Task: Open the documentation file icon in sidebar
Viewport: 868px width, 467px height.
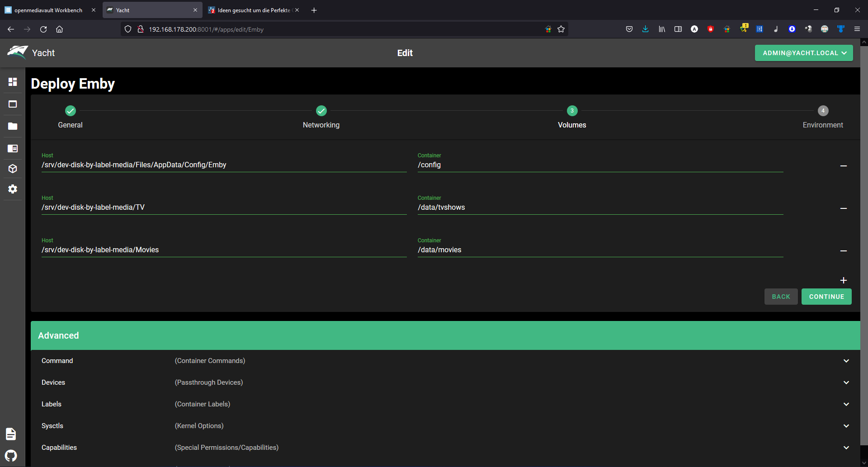Action: click(11, 434)
